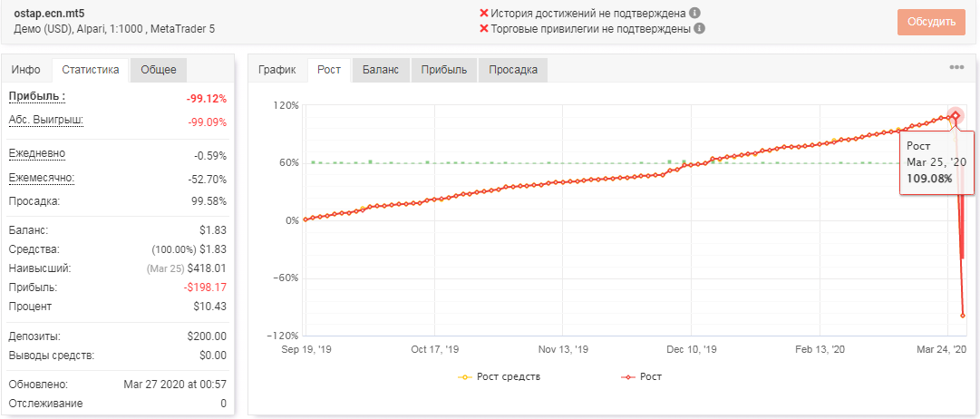Click the Ежедневно underlined label
Image resolution: width=980 pixels, height=419 pixels.
click(x=37, y=154)
